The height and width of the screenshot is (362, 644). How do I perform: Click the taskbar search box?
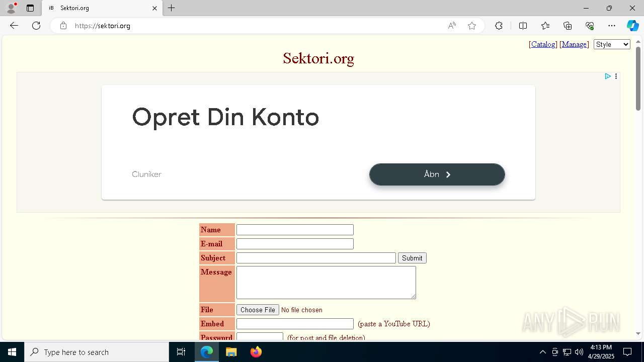click(x=97, y=352)
